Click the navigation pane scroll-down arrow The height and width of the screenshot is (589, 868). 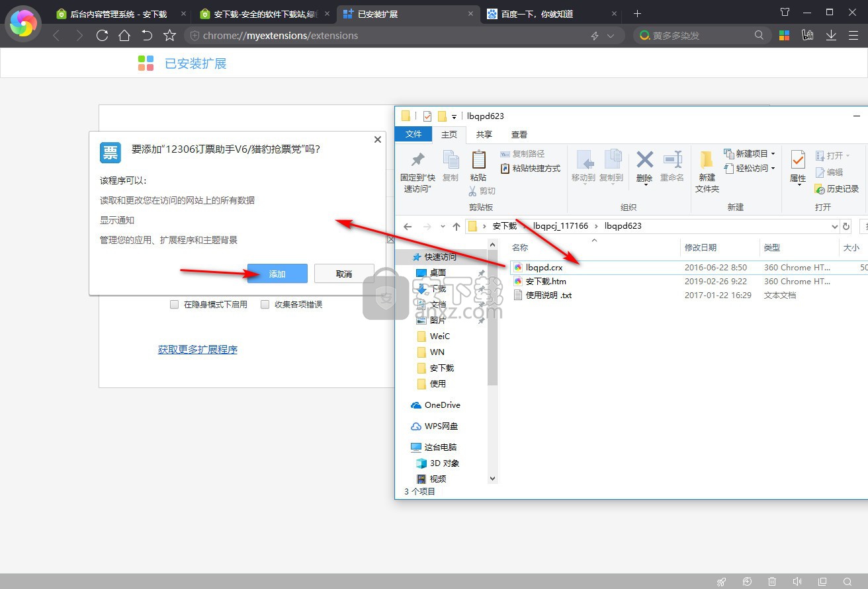[x=492, y=478]
